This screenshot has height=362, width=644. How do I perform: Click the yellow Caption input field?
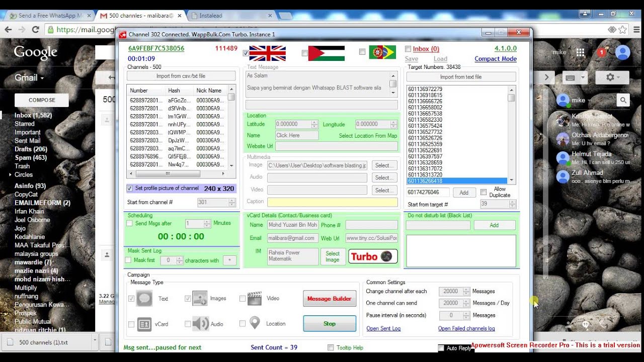(x=333, y=202)
